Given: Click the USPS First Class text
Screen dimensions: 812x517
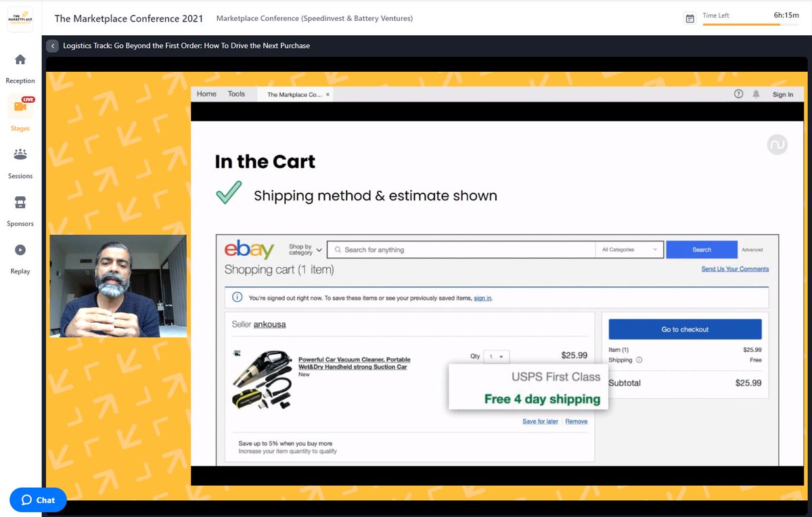Looking at the screenshot, I should 556,377.
